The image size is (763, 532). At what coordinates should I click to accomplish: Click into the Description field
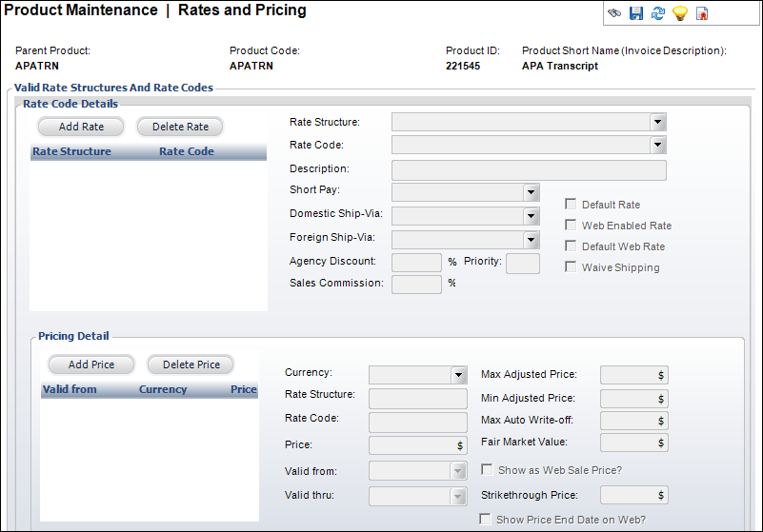point(529,170)
